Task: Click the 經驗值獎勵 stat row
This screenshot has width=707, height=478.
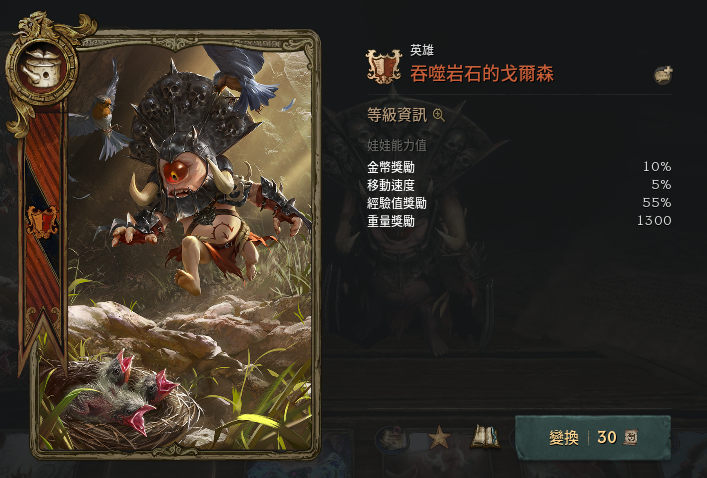Action: pos(519,203)
